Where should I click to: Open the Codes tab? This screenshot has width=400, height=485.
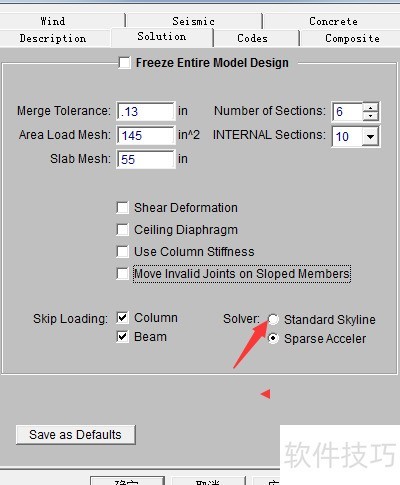252,38
